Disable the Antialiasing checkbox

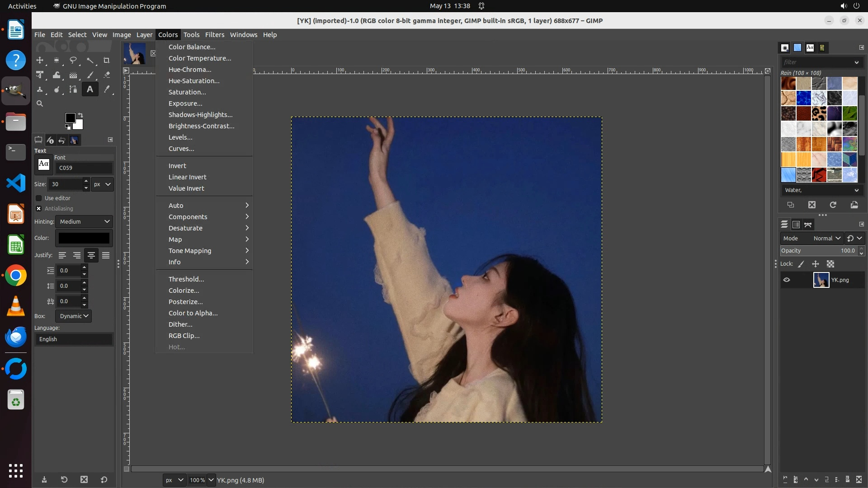pyautogui.click(x=39, y=208)
